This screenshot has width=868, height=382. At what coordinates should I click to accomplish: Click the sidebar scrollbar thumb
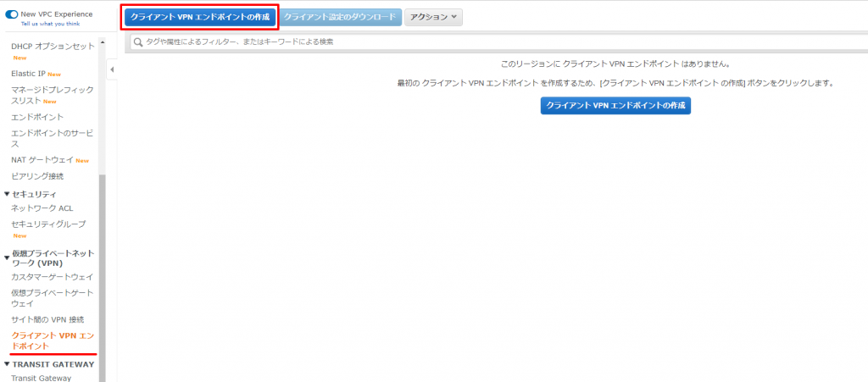pos(103,276)
